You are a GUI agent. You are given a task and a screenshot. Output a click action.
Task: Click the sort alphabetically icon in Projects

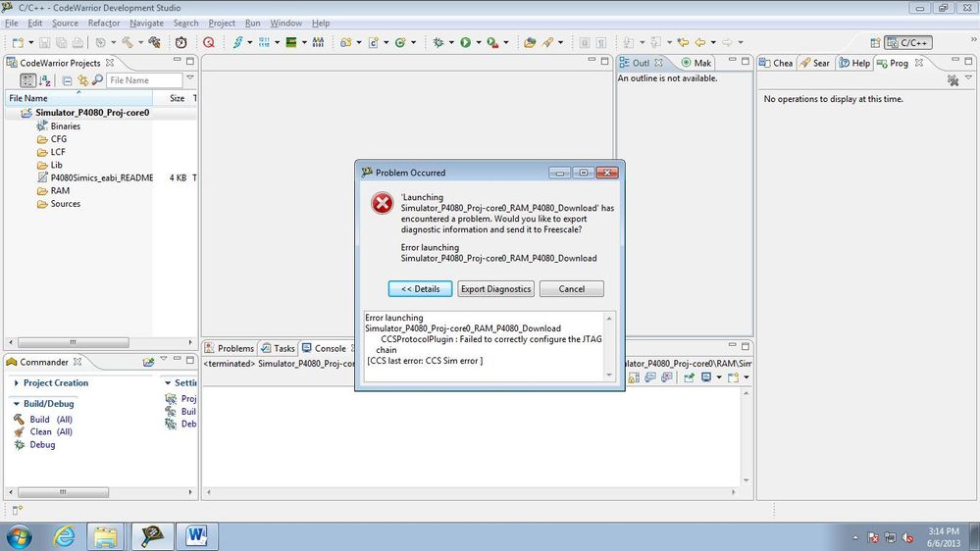click(45, 80)
